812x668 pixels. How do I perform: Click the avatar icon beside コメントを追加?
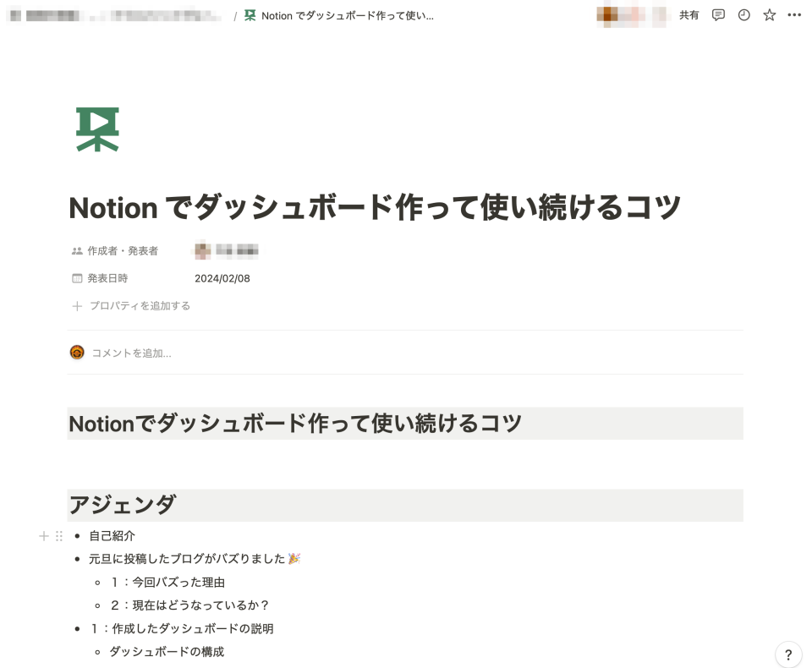point(77,353)
